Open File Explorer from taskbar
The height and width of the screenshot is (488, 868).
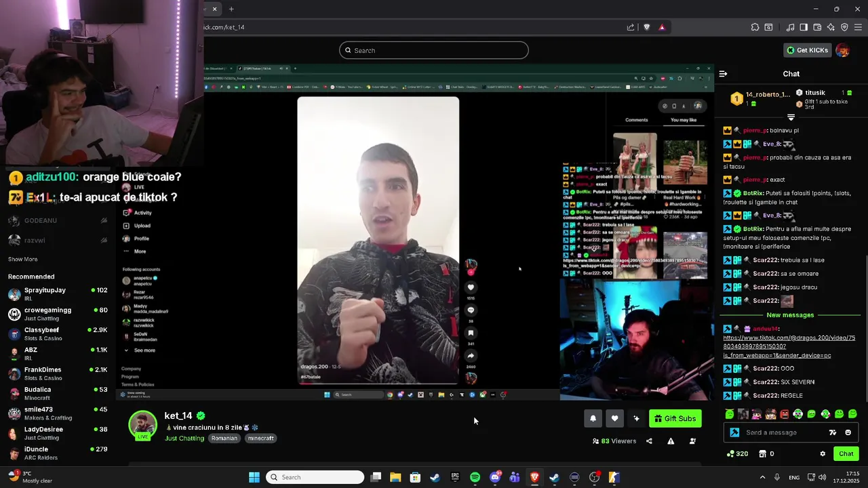395,477
